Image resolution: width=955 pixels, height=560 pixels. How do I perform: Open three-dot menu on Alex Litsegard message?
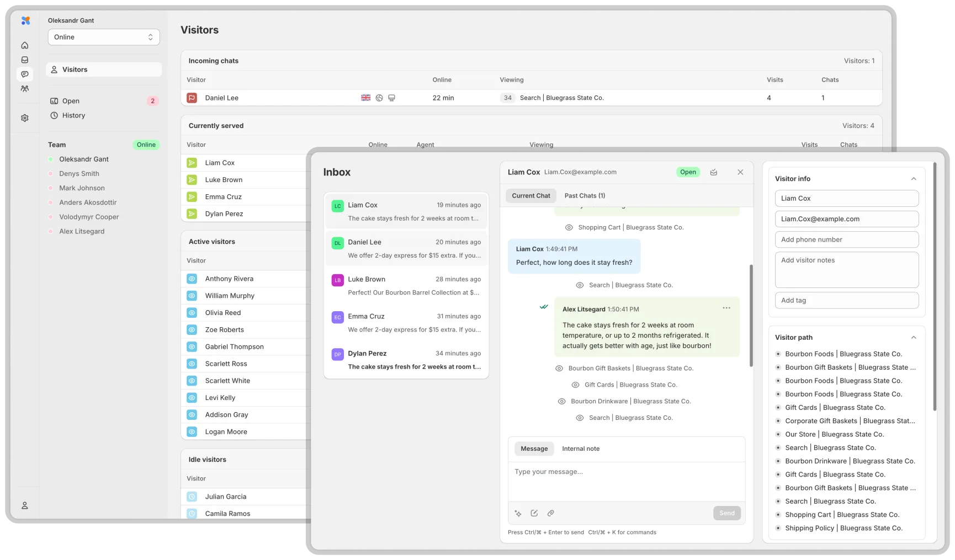[x=726, y=308]
